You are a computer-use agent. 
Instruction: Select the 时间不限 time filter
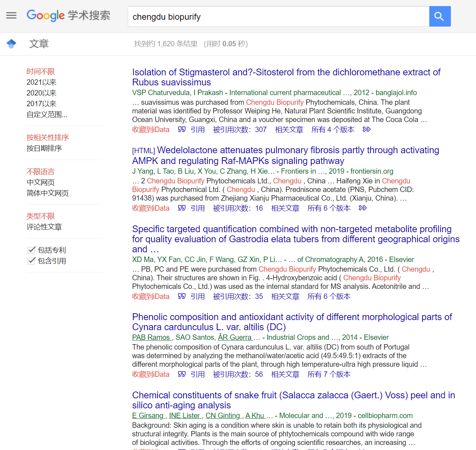coord(41,71)
